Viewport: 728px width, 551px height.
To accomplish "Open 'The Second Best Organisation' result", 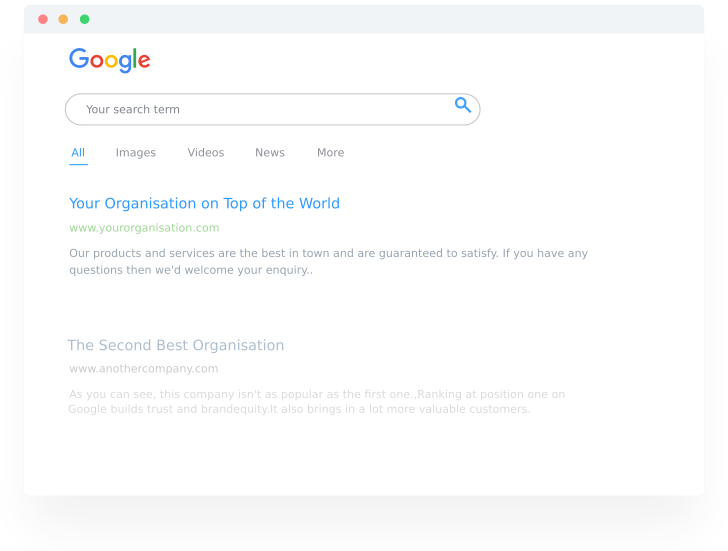I will [176, 345].
